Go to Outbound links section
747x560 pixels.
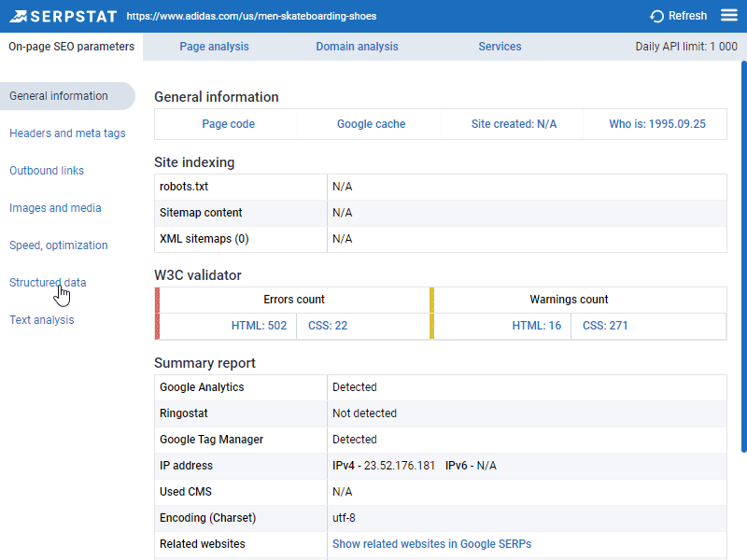tap(47, 171)
